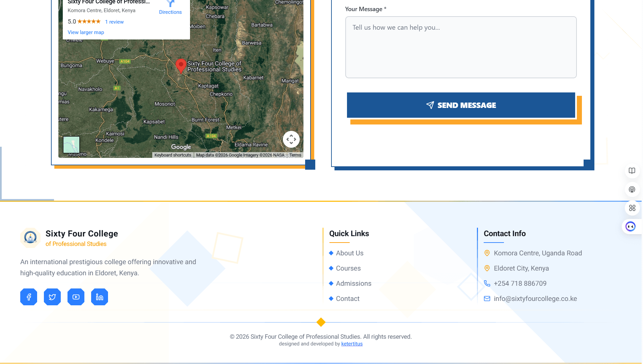The image size is (643, 364).
Task: Open the 1 review link
Action: click(x=114, y=22)
